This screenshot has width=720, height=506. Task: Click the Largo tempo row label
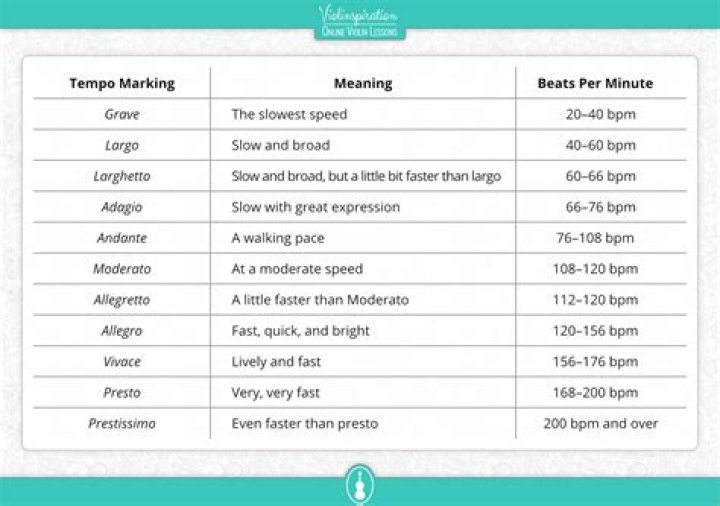[122, 145]
